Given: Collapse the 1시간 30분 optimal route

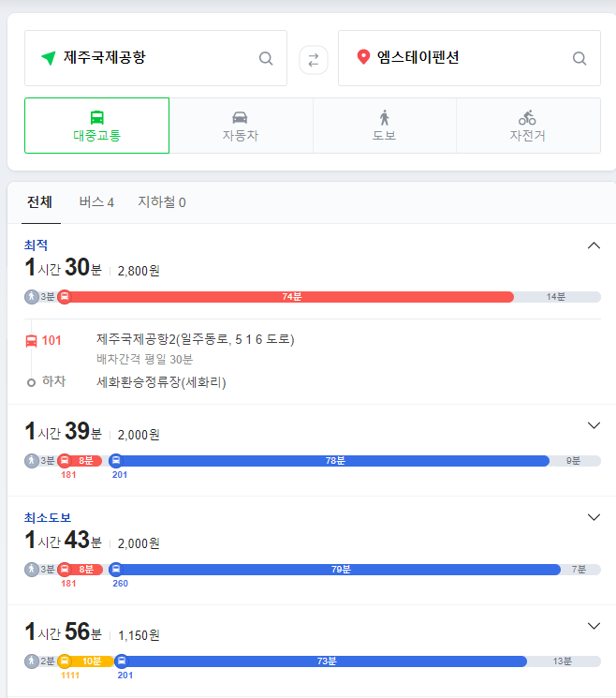Looking at the screenshot, I should click(594, 245).
